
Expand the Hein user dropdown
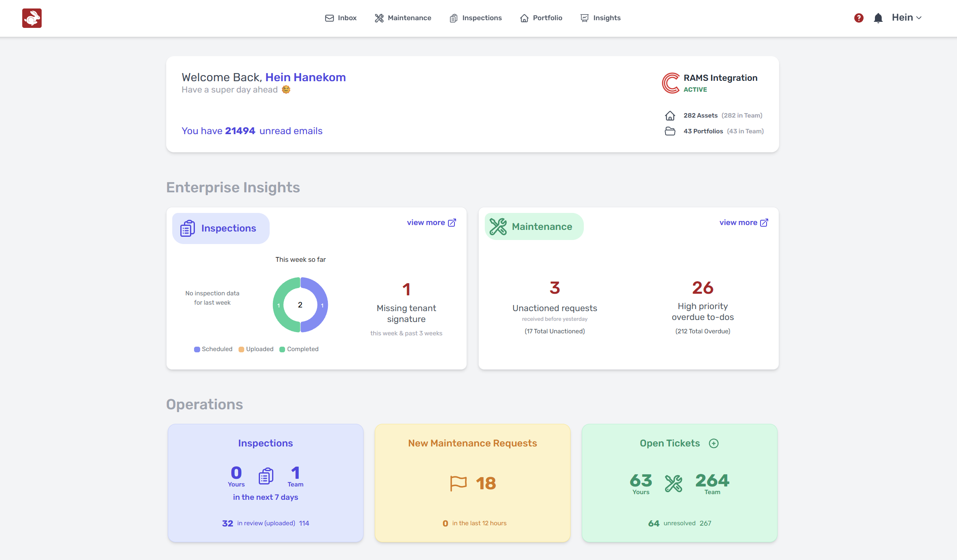(x=906, y=18)
